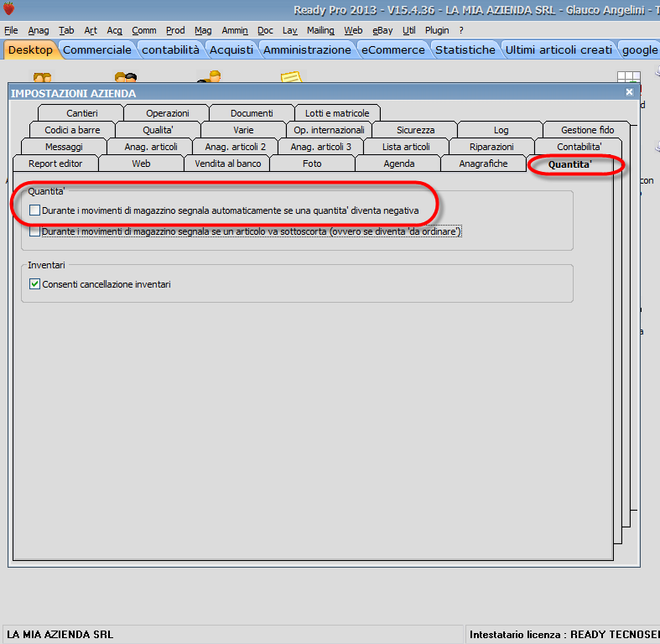Open the Art menu
The width and height of the screenshot is (660, 644).
pyautogui.click(x=91, y=30)
